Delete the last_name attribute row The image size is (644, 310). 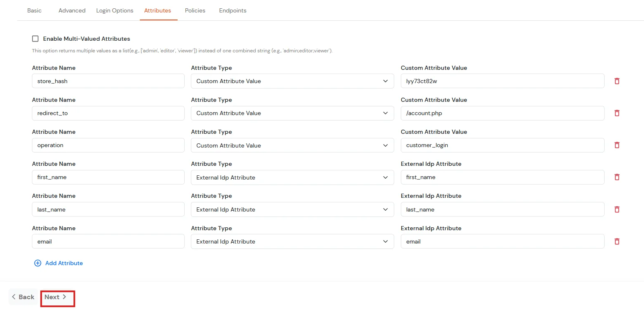coord(617,209)
